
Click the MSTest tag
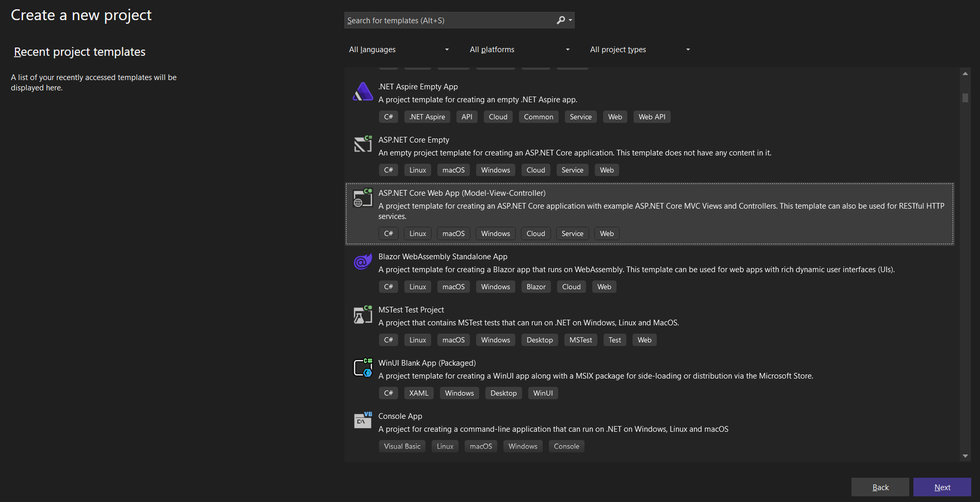point(580,340)
